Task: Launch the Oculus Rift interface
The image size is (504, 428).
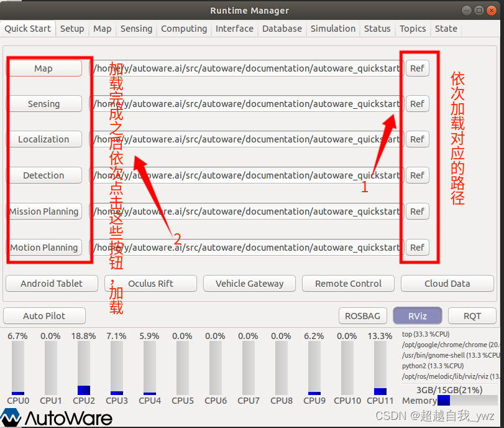Action: click(150, 283)
